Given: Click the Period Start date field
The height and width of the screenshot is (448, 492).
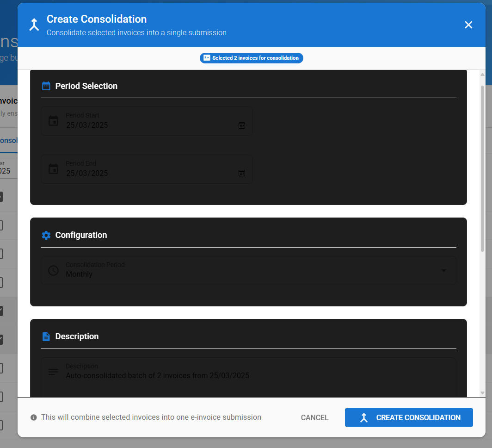Looking at the screenshot, I should pyautogui.click(x=148, y=125).
